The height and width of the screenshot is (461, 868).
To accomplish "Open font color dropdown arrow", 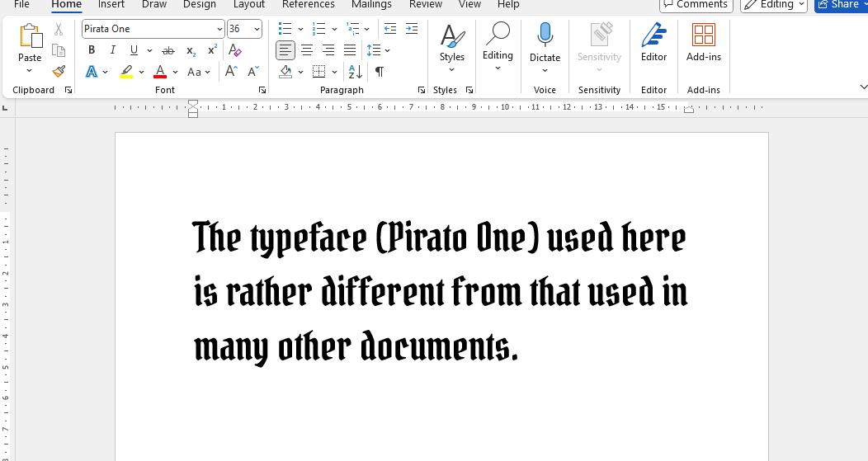I will [x=176, y=72].
